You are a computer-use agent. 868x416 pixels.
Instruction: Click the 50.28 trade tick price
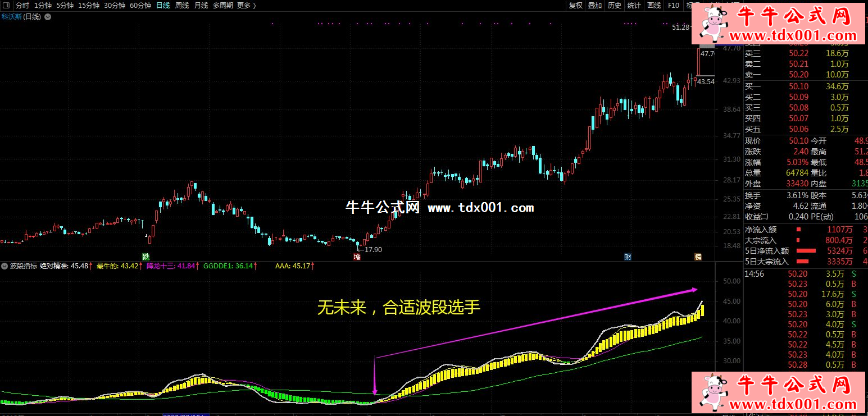798,365
